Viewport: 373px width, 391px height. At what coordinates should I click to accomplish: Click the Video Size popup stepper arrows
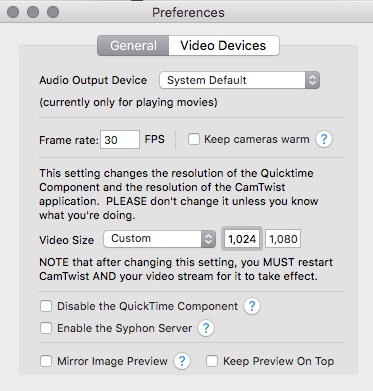point(208,239)
